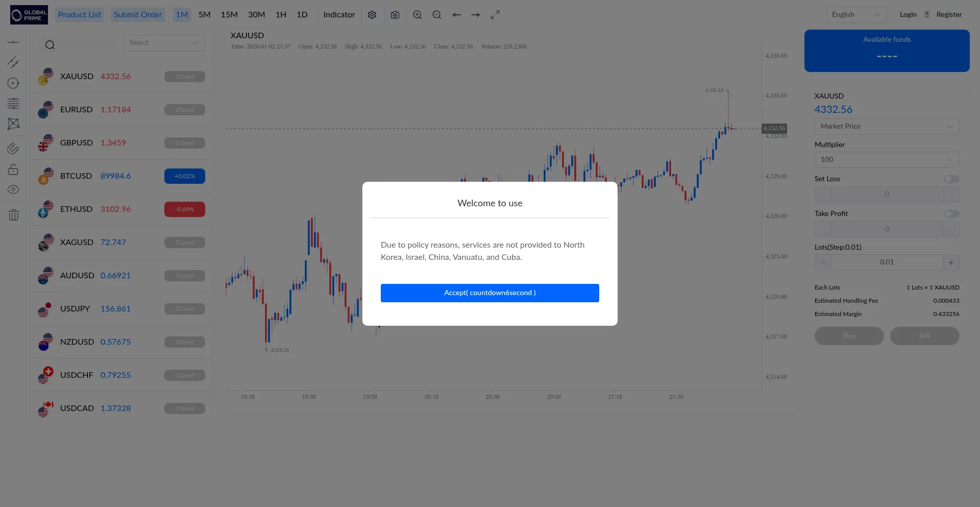Image resolution: width=980 pixels, height=507 pixels.
Task: Move chart left with left arrow
Action: point(456,15)
